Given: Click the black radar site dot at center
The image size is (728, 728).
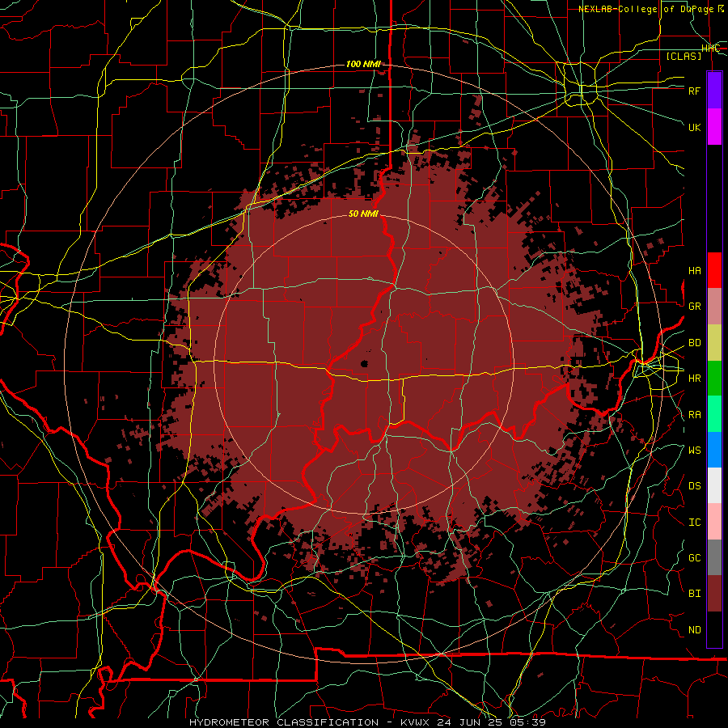Looking at the screenshot, I should tap(364, 363).
